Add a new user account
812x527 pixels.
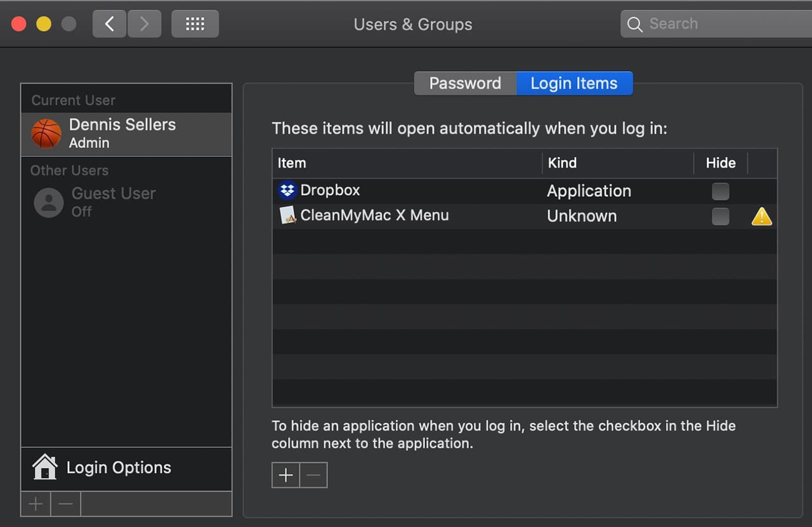click(x=36, y=504)
